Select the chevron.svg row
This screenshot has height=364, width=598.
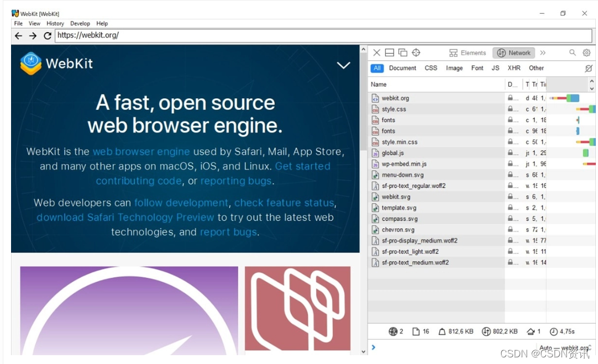tap(481, 230)
